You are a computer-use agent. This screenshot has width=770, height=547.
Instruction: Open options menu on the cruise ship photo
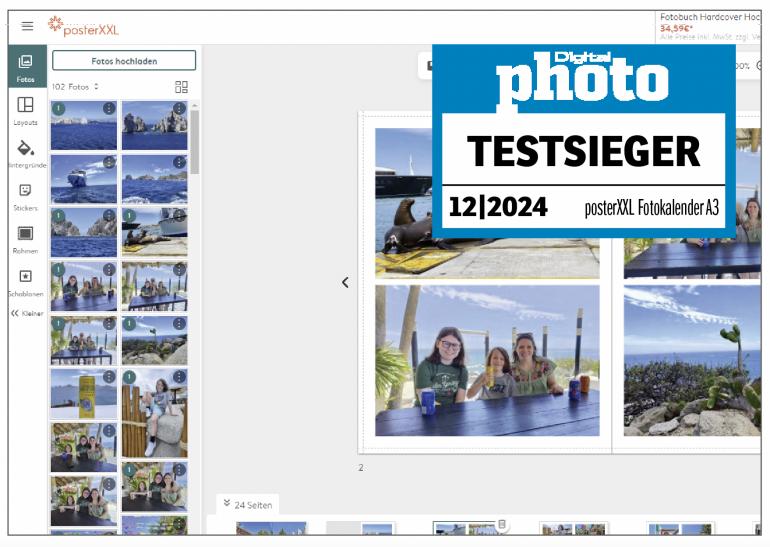tap(109, 162)
